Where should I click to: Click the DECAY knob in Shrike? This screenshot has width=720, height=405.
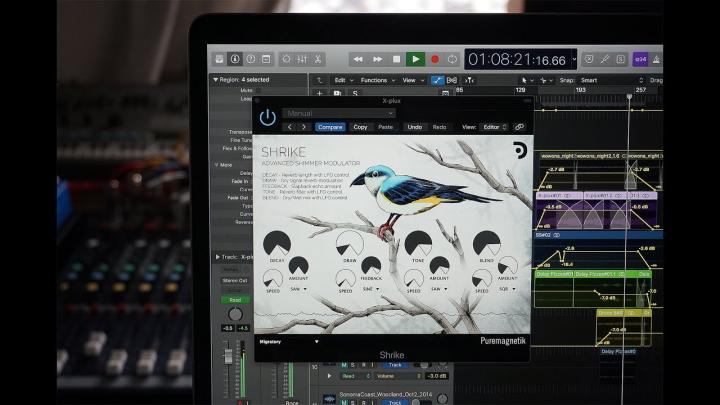tap(277, 244)
